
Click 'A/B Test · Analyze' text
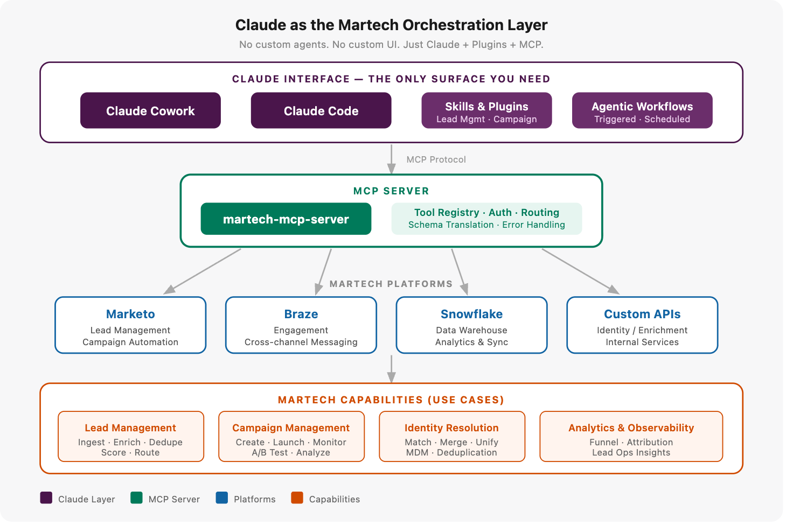click(x=291, y=453)
